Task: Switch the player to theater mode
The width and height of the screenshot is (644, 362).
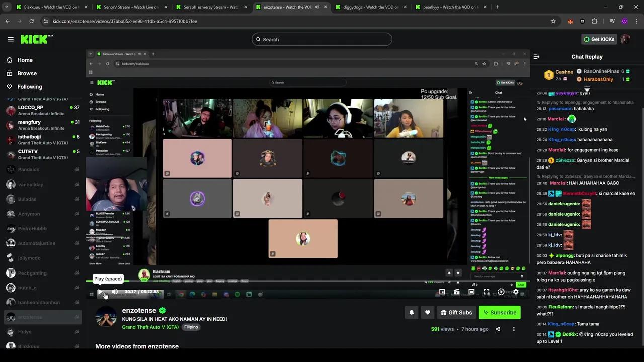Action: click(x=471, y=292)
